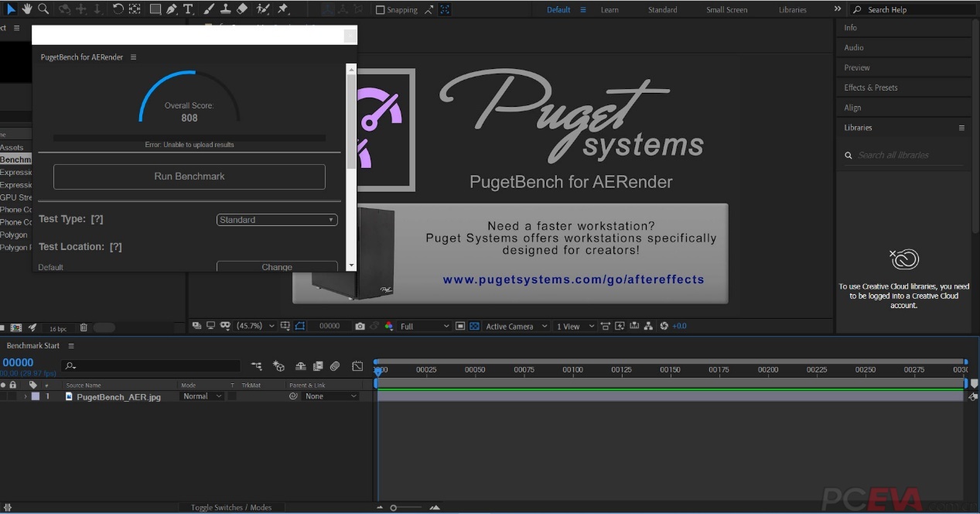Screen dimensions: 980x514
Task: Open the Composition Mini-Flowchart icon in timeline
Action: (257, 366)
